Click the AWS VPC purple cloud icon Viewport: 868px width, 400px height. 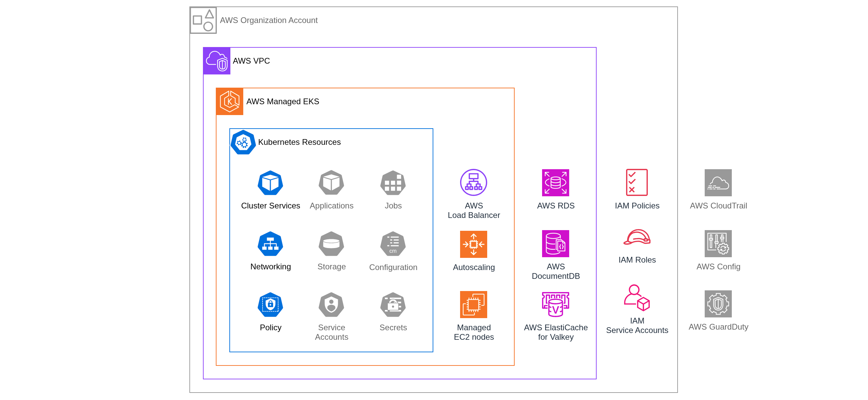click(216, 61)
